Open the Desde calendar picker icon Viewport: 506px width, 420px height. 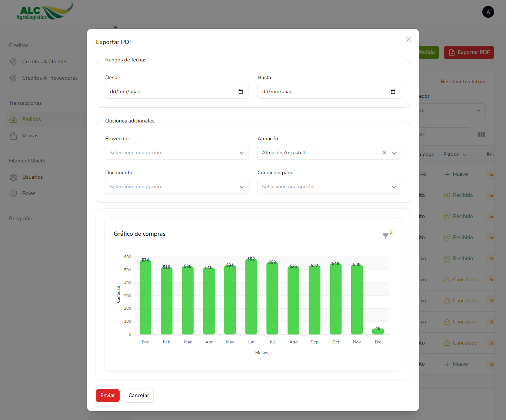click(x=241, y=92)
